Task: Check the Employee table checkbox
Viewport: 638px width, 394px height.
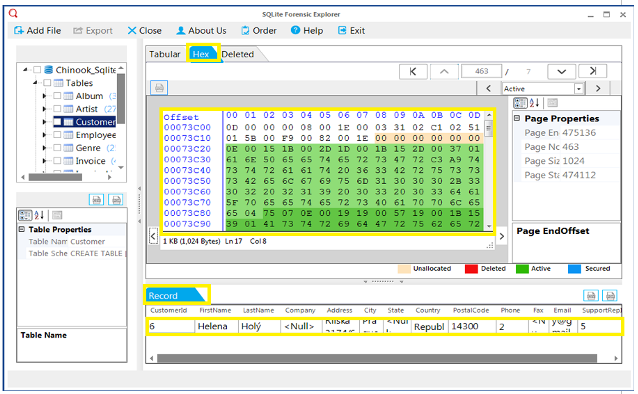Action: [57, 135]
